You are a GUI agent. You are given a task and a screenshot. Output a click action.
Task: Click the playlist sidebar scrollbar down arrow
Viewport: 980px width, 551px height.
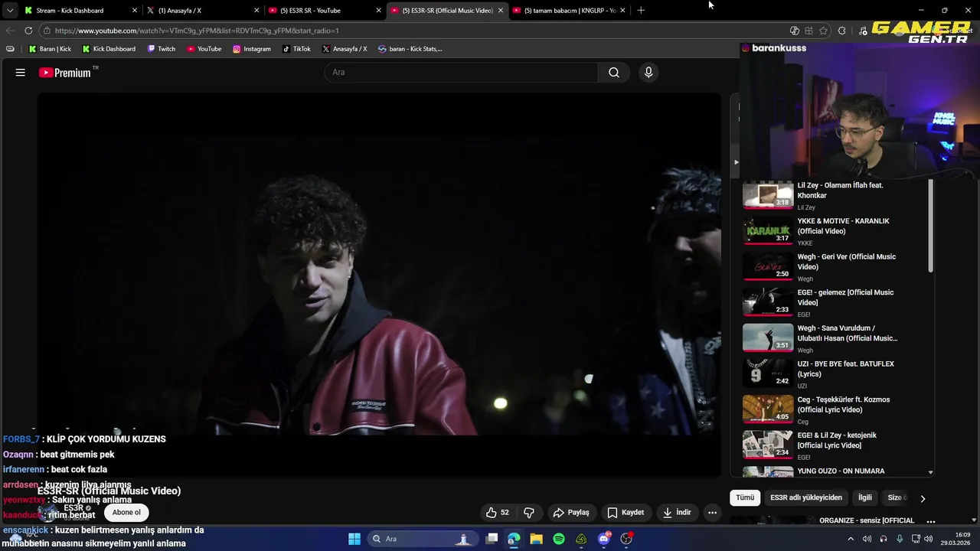pyautogui.click(x=931, y=473)
